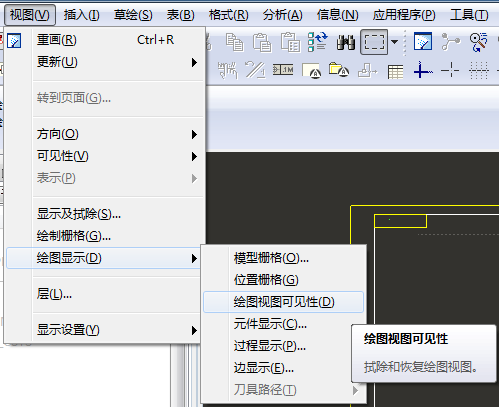Image resolution: width=499 pixels, height=407 pixels.
Task: Click the connected nodes curve icon
Action: (451, 42)
